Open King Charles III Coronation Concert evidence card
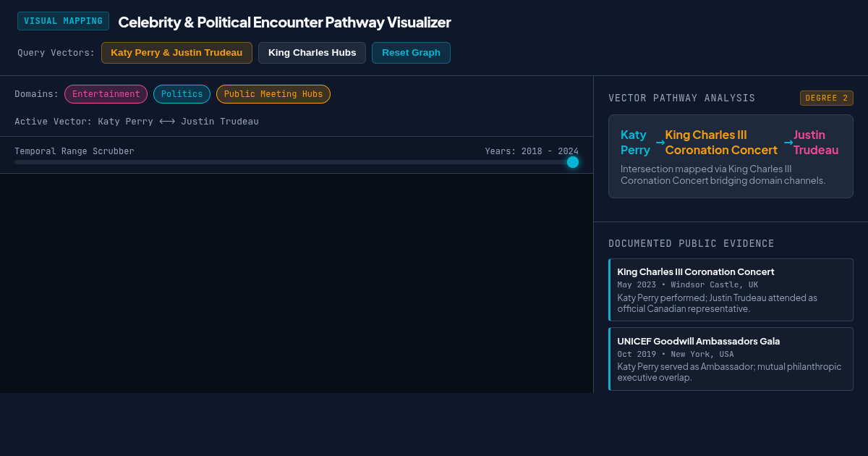 point(731,290)
